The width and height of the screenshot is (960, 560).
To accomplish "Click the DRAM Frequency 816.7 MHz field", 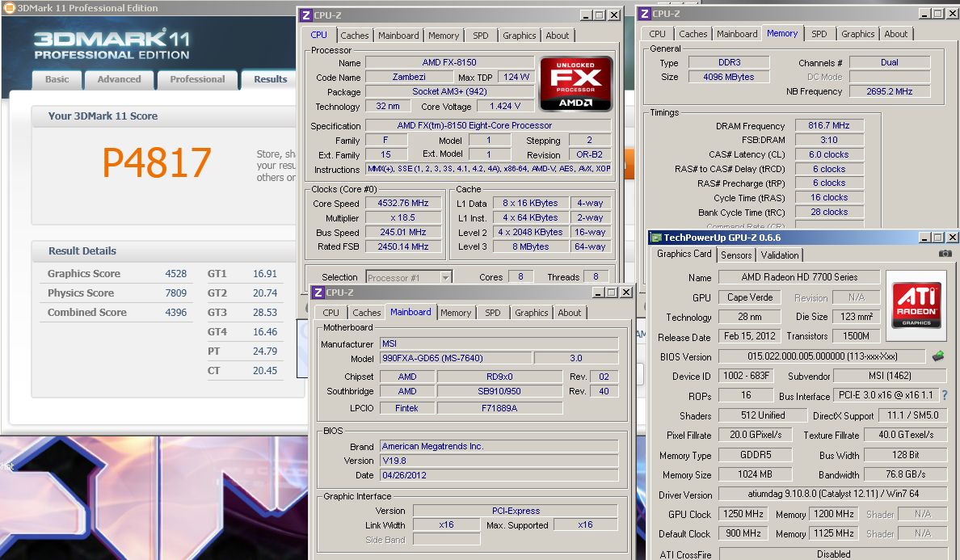I will click(x=829, y=125).
